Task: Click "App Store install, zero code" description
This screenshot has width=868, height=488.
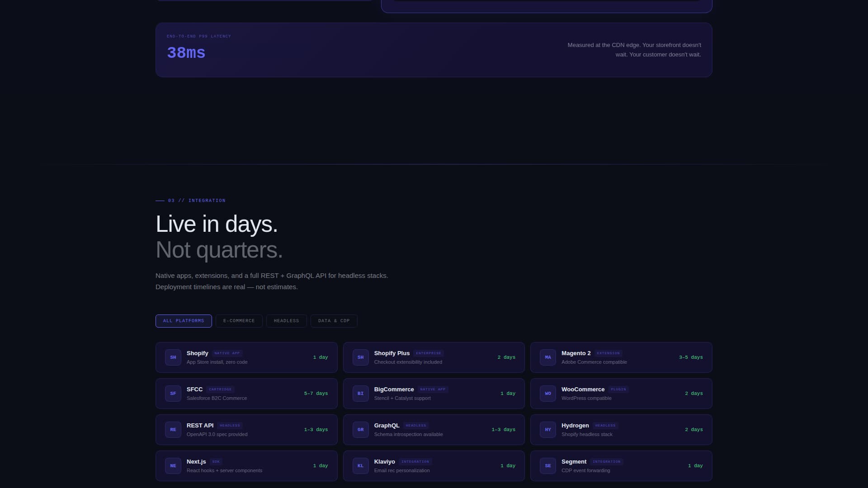Action: [x=217, y=362]
